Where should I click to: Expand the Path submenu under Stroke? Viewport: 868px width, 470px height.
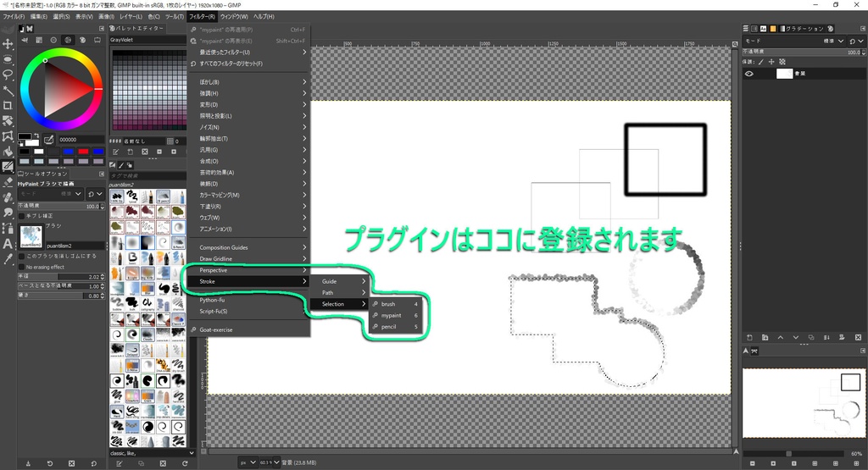click(x=338, y=292)
